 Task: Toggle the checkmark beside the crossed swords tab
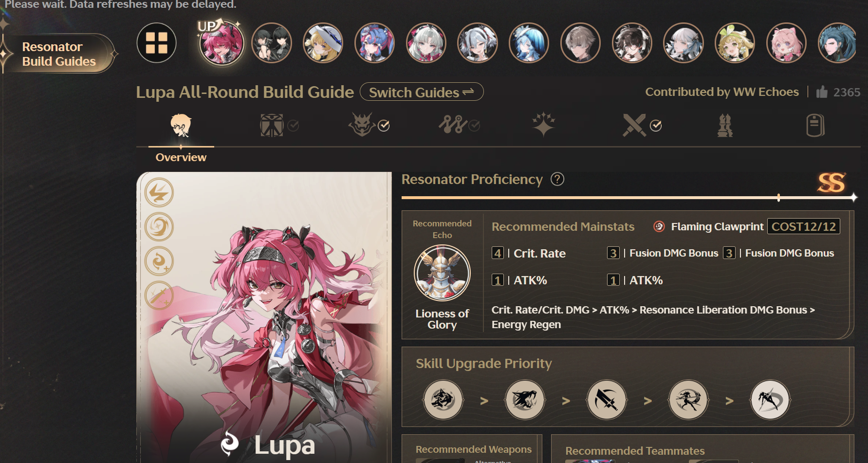coord(656,126)
